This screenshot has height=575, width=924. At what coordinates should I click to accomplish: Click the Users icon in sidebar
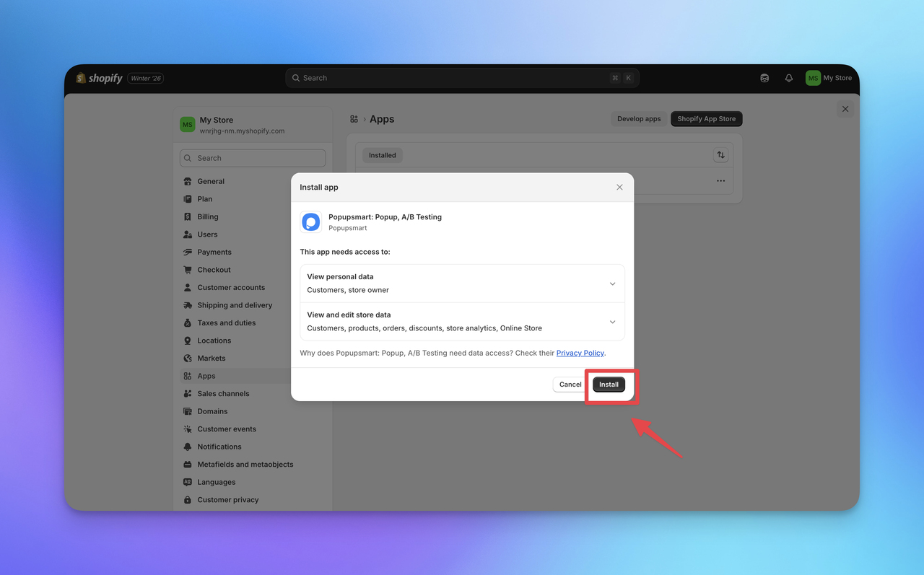click(188, 234)
